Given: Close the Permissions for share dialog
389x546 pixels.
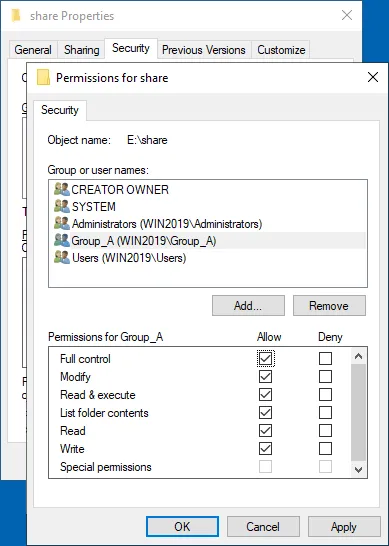Looking at the screenshot, I should click(373, 77).
